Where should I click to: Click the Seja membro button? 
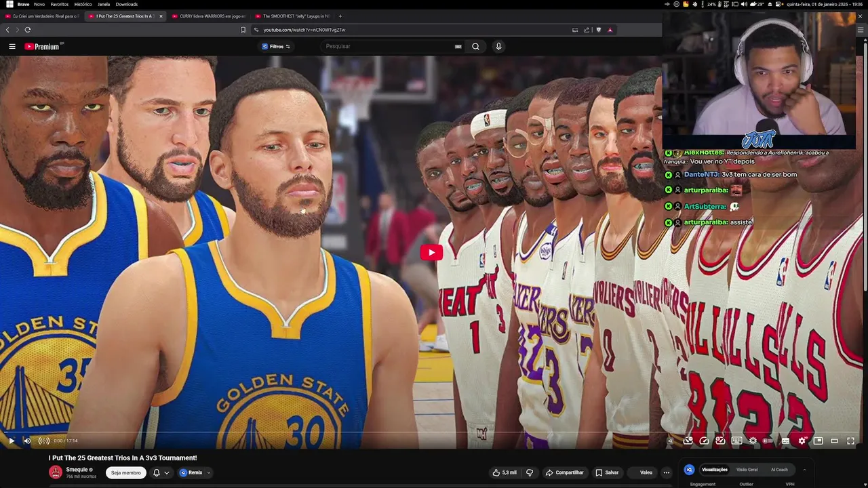(126, 472)
